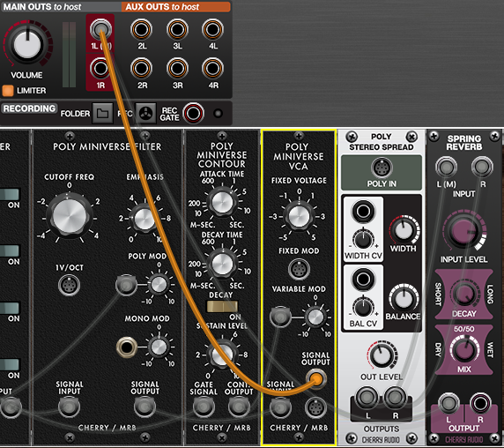Toggle the LIMITER button

point(8,91)
